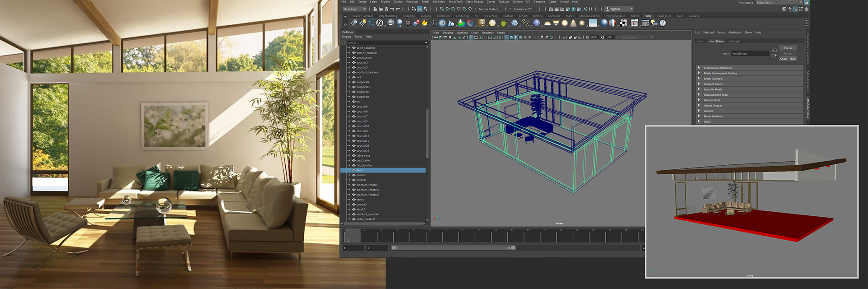Click the time slider at frame 10
868x289 pixels.
[495, 235]
